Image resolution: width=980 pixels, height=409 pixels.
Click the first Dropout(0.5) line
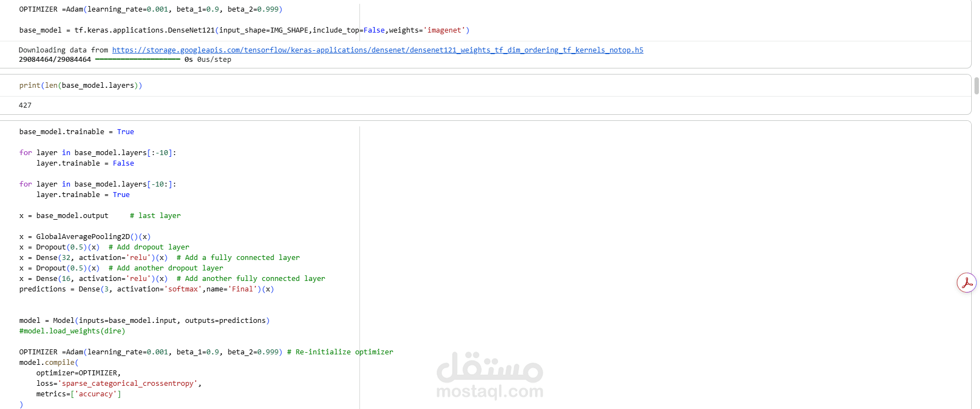104,247
